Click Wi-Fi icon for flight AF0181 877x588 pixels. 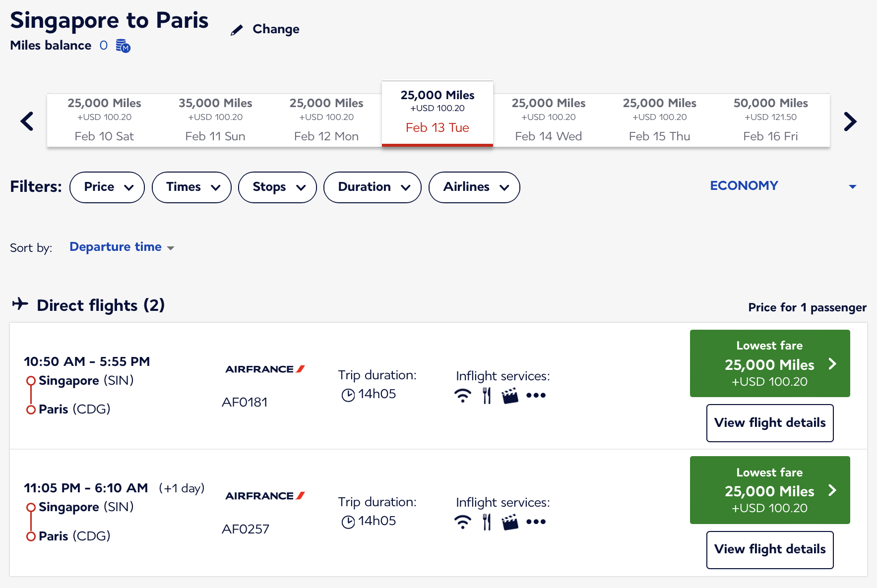(x=463, y=396)
